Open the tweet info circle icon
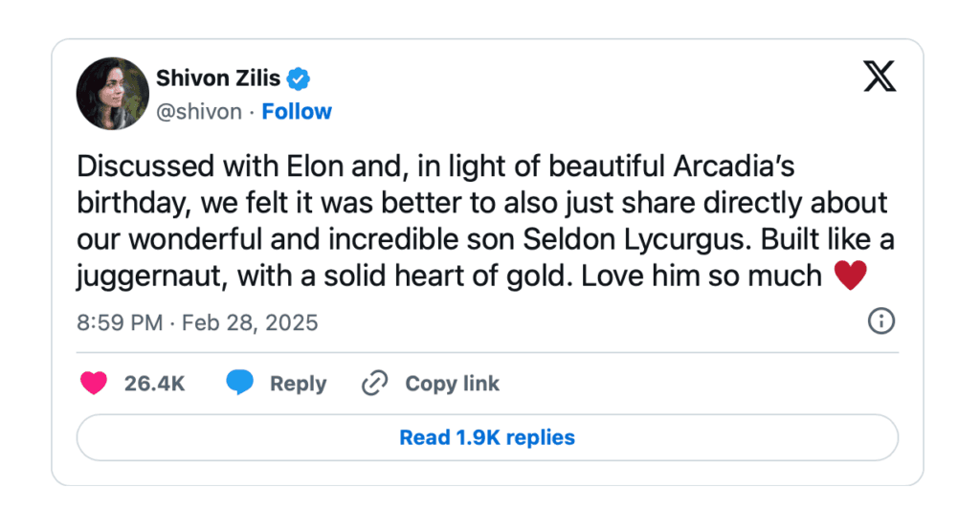Image resolution: width=980 pixels, height=532 pixels. 881,321
